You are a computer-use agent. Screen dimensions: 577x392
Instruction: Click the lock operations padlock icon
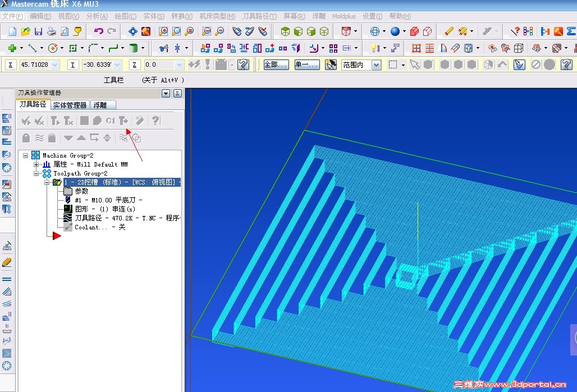click(x=26, y=138)
